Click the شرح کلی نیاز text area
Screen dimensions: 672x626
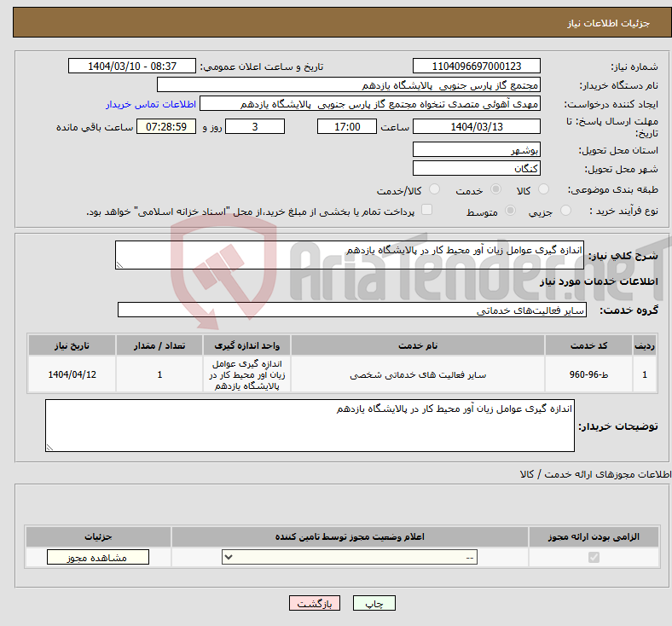[x=350, y=255]
